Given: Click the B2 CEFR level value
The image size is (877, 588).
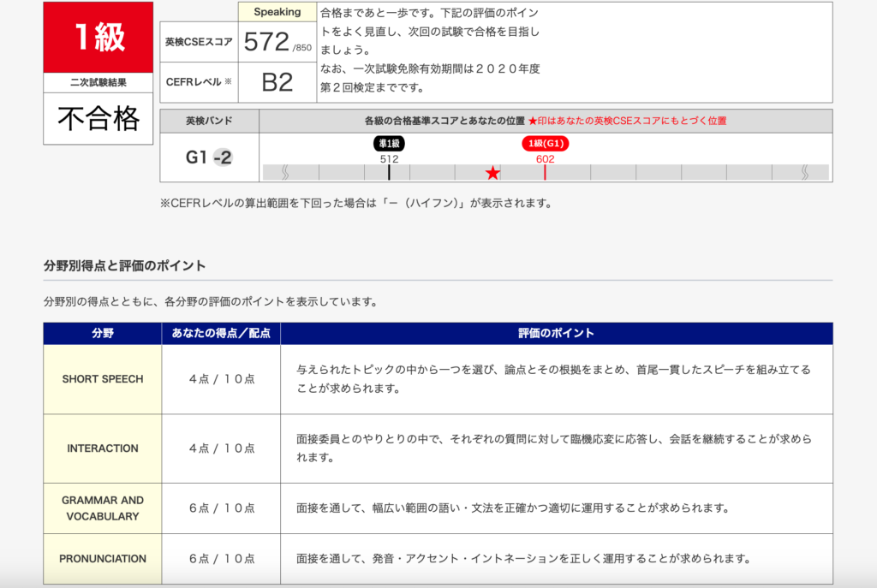Looking at the screenshot, I should pyautogui.click(x=277, y=82).
